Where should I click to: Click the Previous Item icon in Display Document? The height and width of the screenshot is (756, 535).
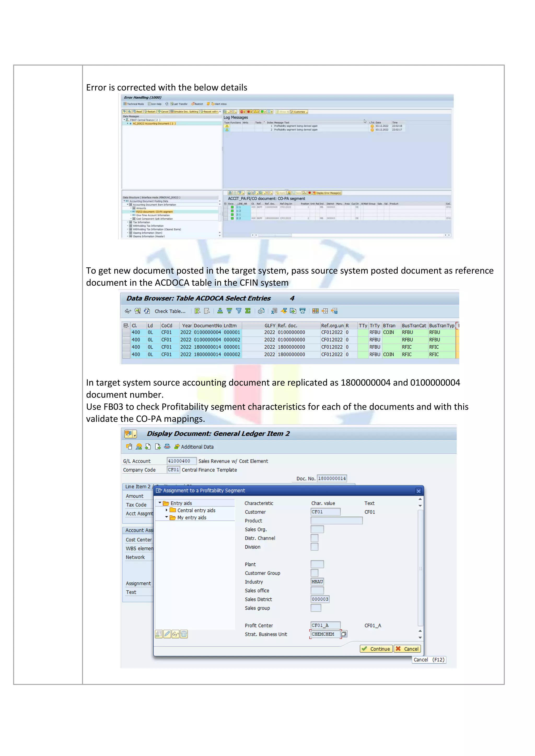(x=148, y=446)
